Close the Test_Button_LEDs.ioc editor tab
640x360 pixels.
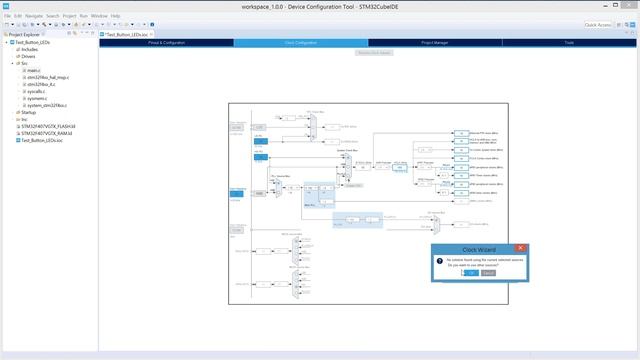[x=151, y=35]
